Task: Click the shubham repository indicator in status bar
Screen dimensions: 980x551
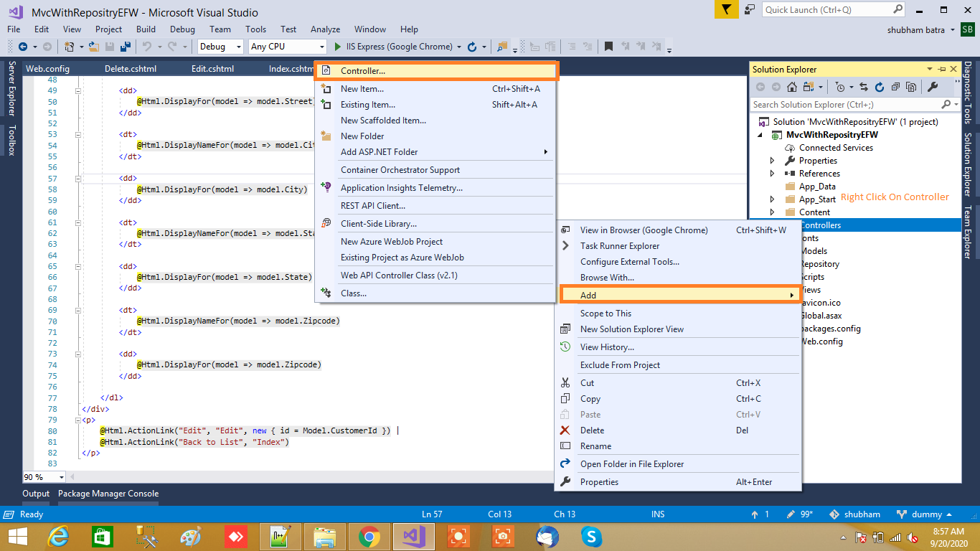Action: pos(854,514)
